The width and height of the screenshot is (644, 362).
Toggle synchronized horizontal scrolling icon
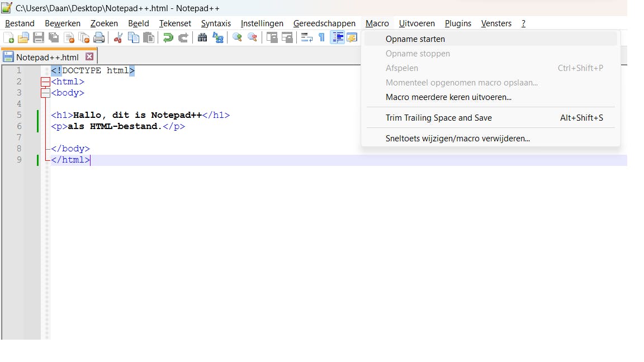287,38
